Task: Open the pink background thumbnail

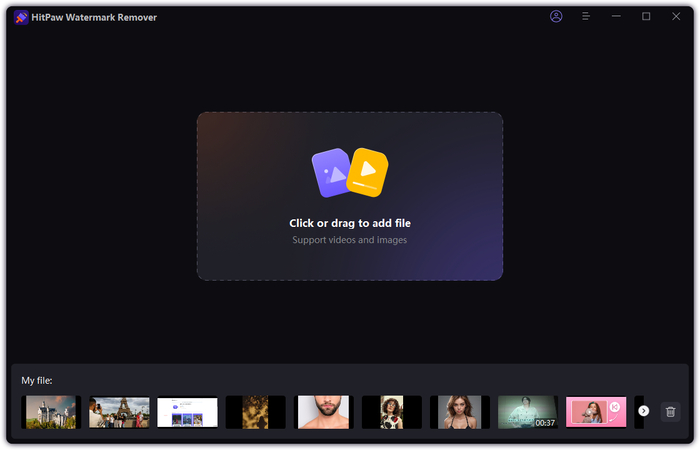Action: tap(596, 412)
